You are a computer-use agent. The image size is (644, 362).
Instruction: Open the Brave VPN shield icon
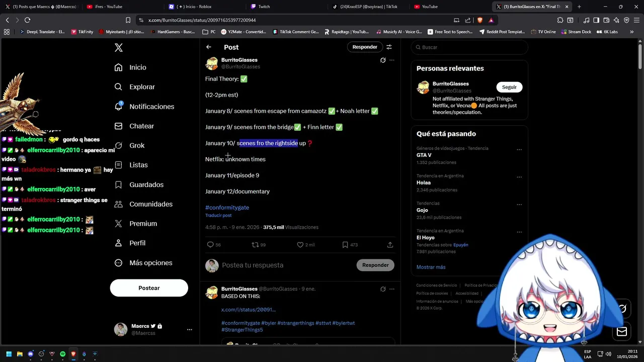point(626,20)
